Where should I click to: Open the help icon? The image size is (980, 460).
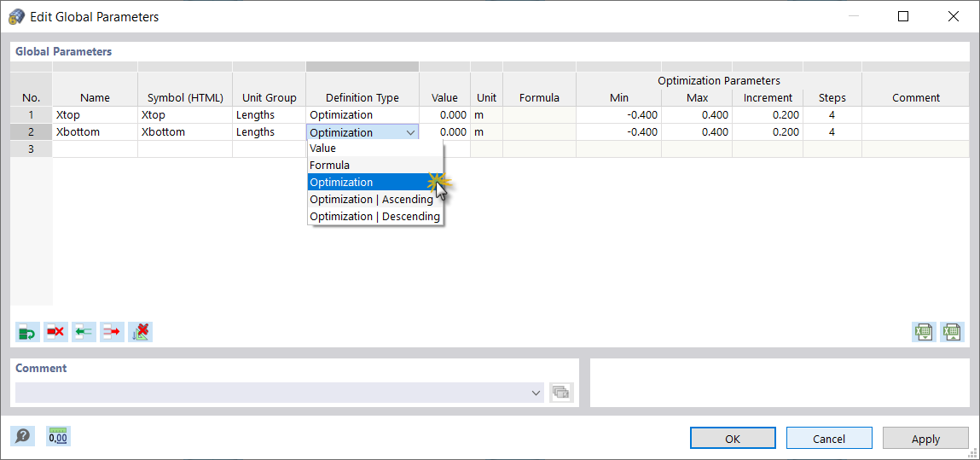point(23,436)
